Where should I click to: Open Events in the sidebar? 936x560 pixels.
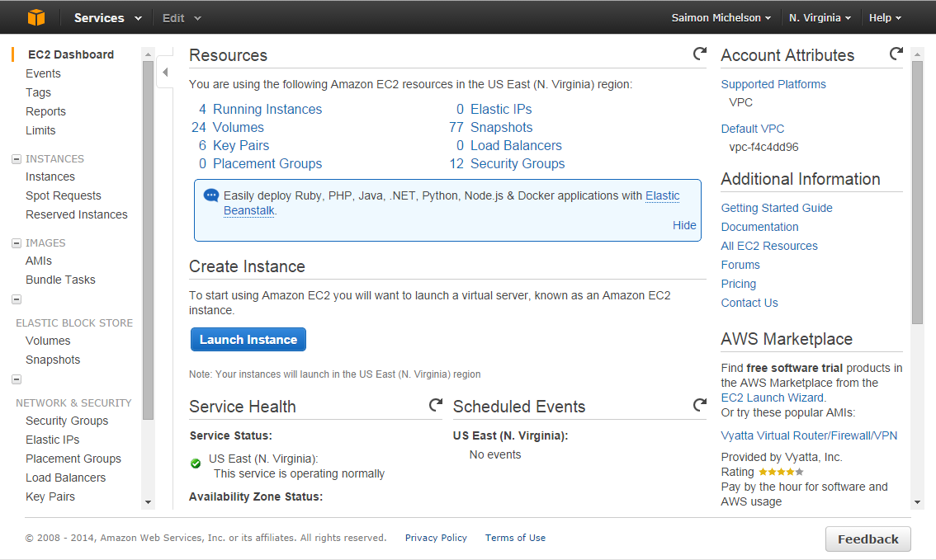point(43,73)
